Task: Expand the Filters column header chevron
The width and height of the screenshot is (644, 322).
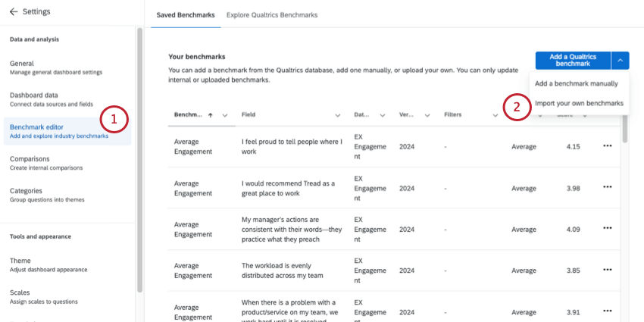Action: coord(495,115)
